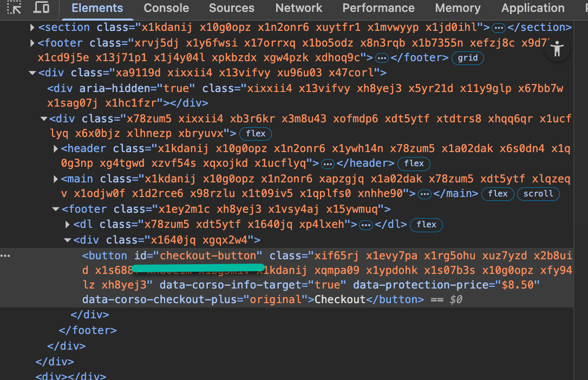Switch to the Memory panel
The width and height of the screenshot is (588, 380).
pos(457,8)
